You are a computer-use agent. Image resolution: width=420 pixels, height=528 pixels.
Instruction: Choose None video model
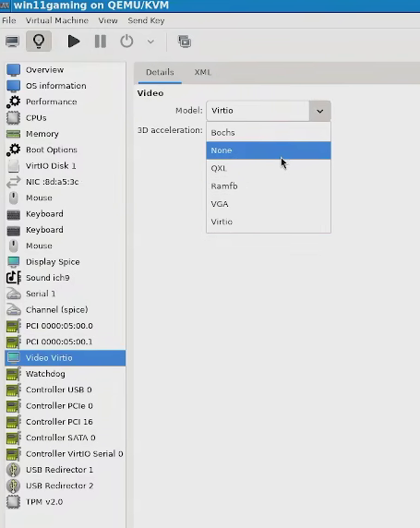(x=269, y=150)
